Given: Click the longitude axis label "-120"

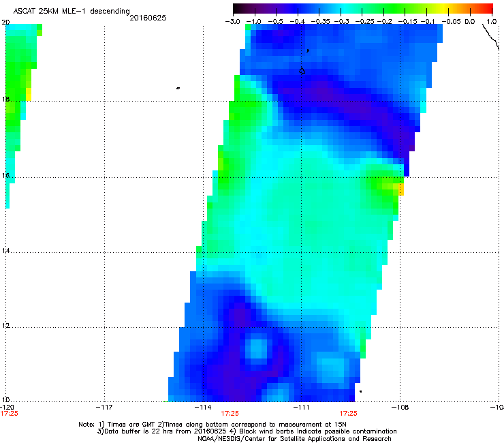Looking at the screenshot, I should click(x=7, y=408).
